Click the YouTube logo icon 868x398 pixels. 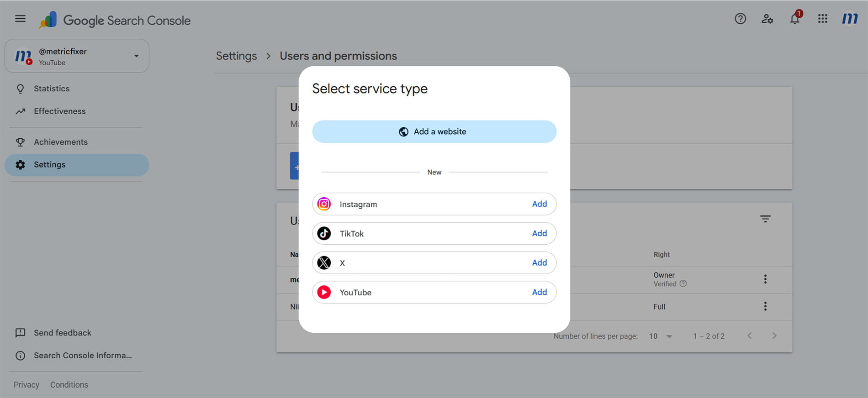[324, 292]
